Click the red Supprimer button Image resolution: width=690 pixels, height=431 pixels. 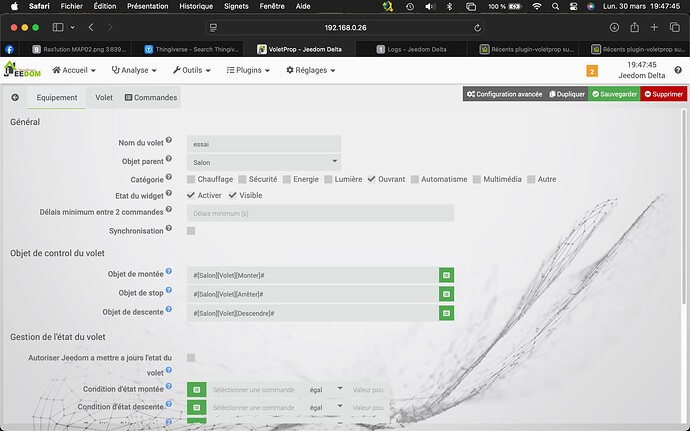coord(664,94)
